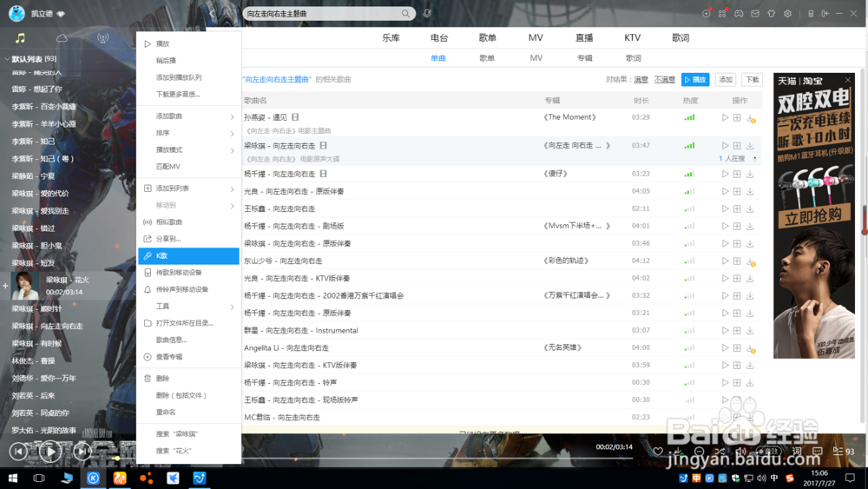Open the cloud music tab icon
Viewport: 868px width, 489px height.
[62, 38]
